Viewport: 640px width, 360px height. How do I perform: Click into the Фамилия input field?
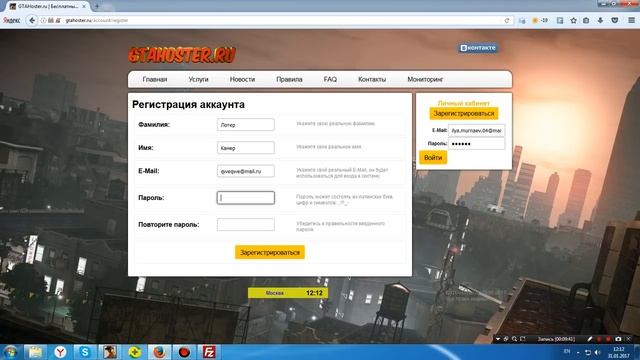(x=246, y=124)
